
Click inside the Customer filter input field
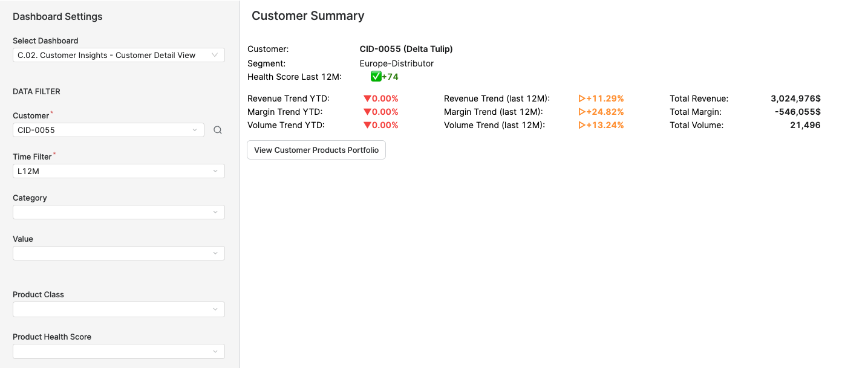(97, 130)
